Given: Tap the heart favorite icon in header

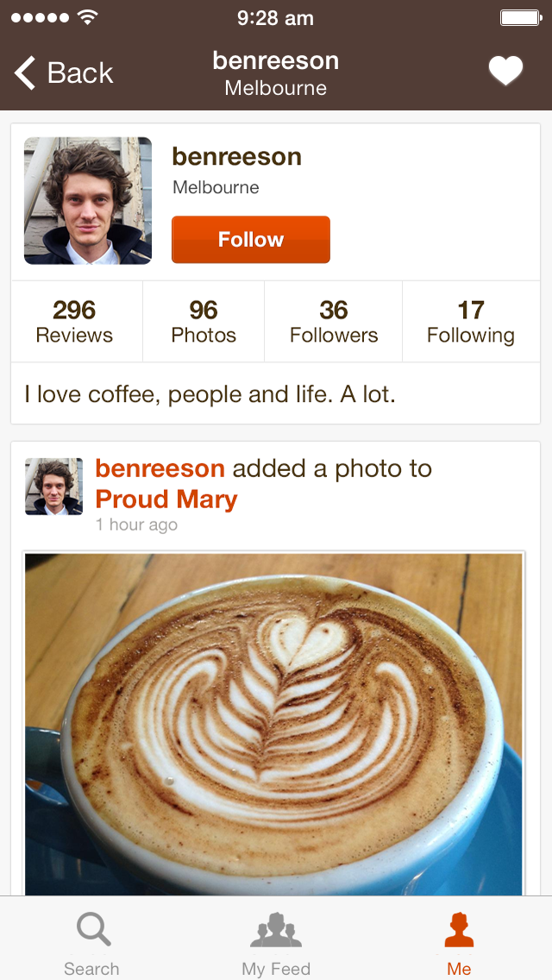Looking at the screenshot, I should point(505,72).
